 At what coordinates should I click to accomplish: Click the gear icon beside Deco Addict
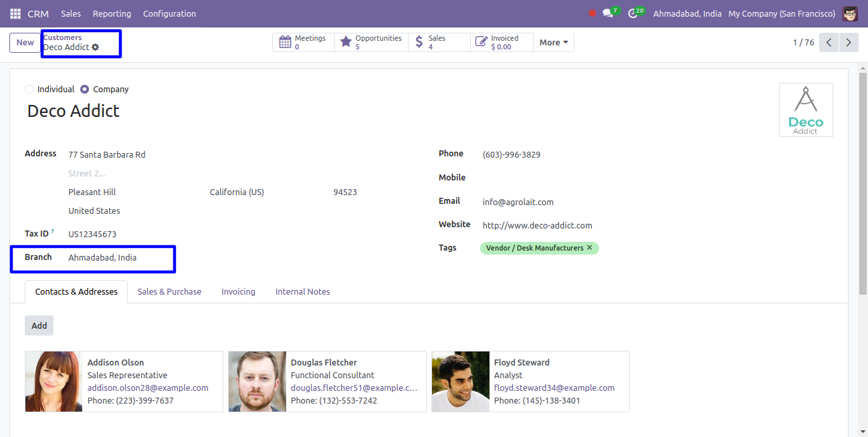(96, 47)
